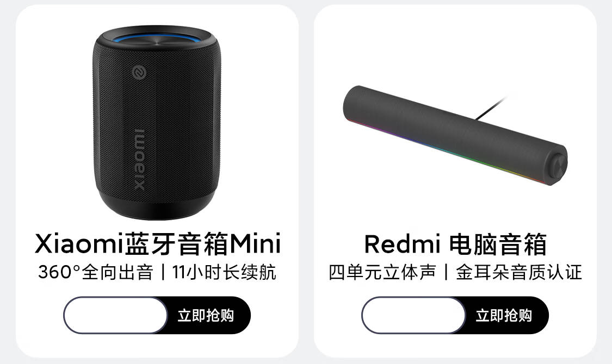Image resolution: width=612 pixels, height=364 pixels.
Task: Click 立即抢购 for the Redmi computer speaker
Action: tap(504, 315)
